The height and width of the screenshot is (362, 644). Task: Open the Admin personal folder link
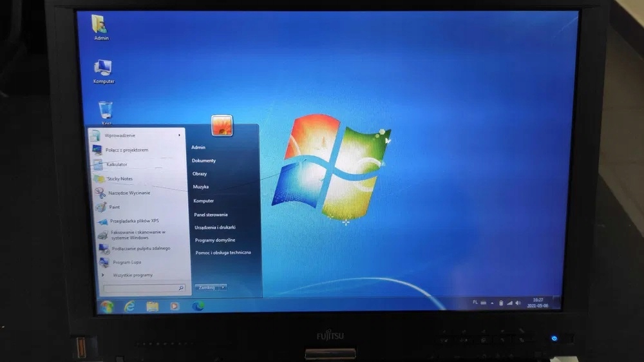click(198, 147)
